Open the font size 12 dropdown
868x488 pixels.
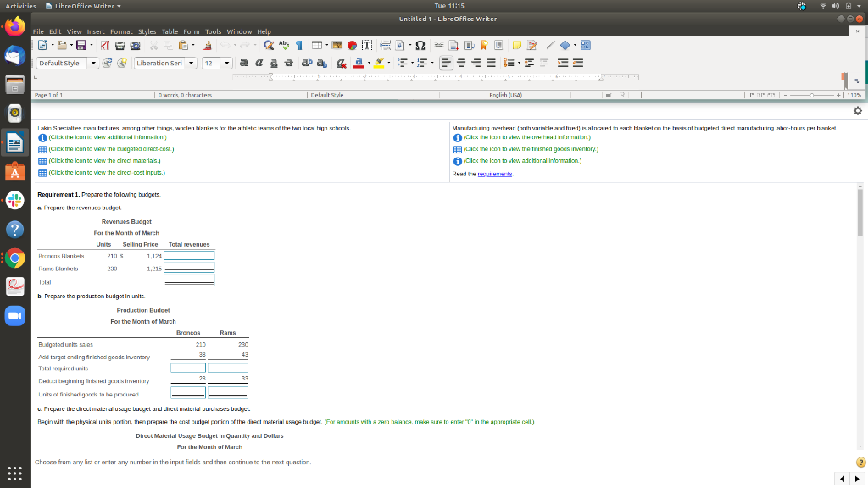tap(226, 63)
